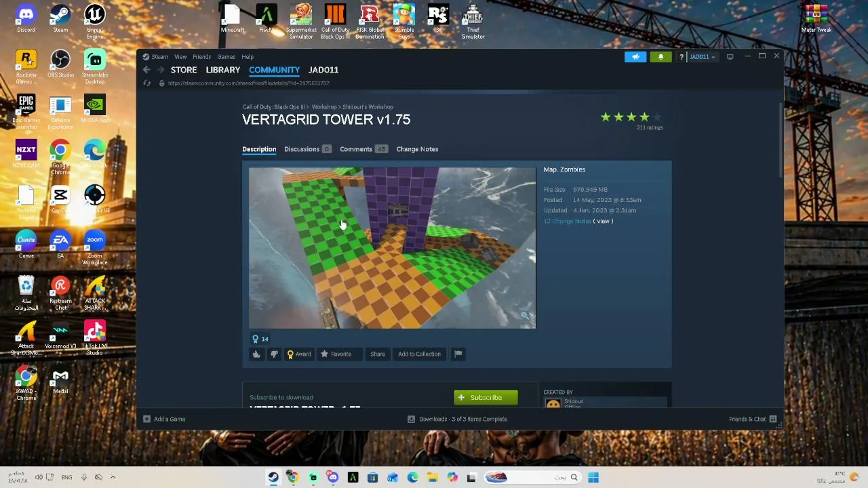
Task: Click the taskbar search box
Action: point(532,477)
